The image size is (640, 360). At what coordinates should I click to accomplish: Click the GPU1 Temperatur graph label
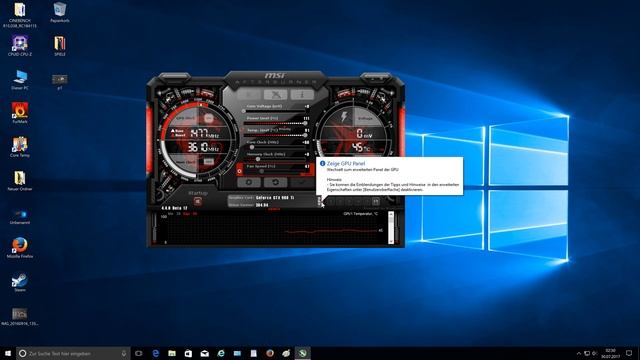(360, 213)
